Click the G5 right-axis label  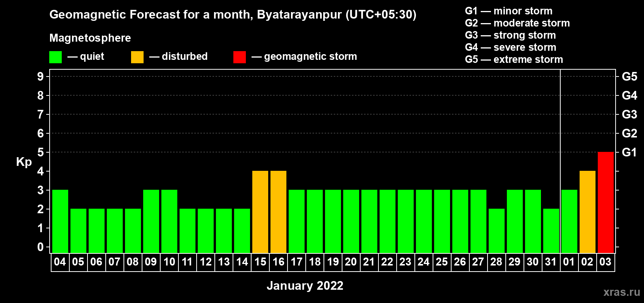pyautogui.click(x=630, y=77)
